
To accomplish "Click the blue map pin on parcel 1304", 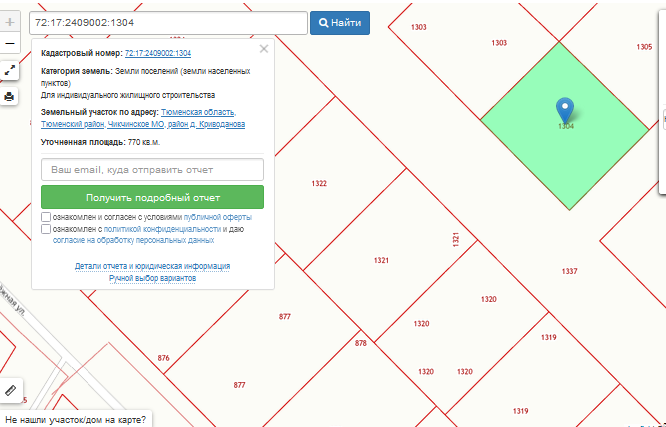I will click(565, 110).
